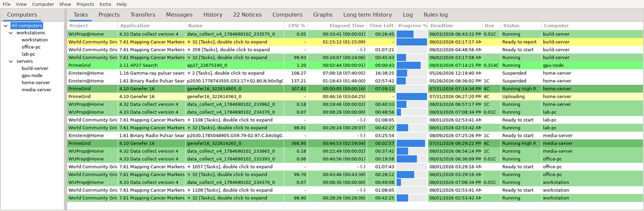Click the '2.11 AP27 Search' application cell
This screenshot has height=211, width=644.
[152, 65]
